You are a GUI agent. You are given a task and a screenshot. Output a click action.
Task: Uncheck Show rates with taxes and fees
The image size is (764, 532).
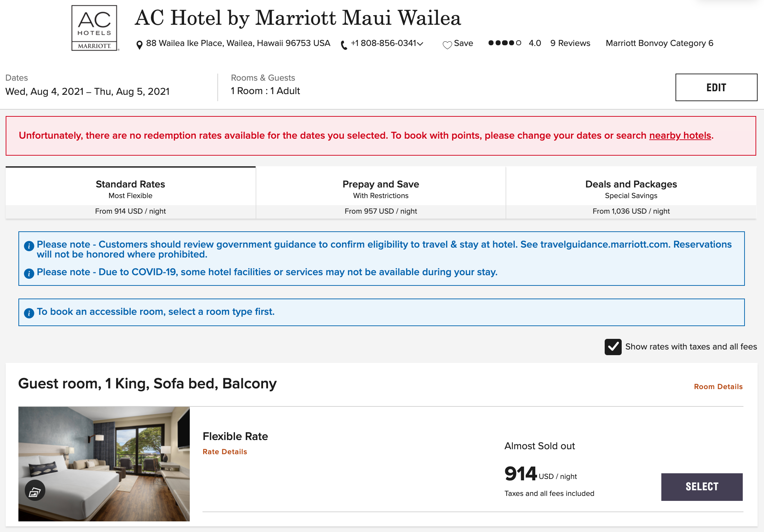click(613, 347)
